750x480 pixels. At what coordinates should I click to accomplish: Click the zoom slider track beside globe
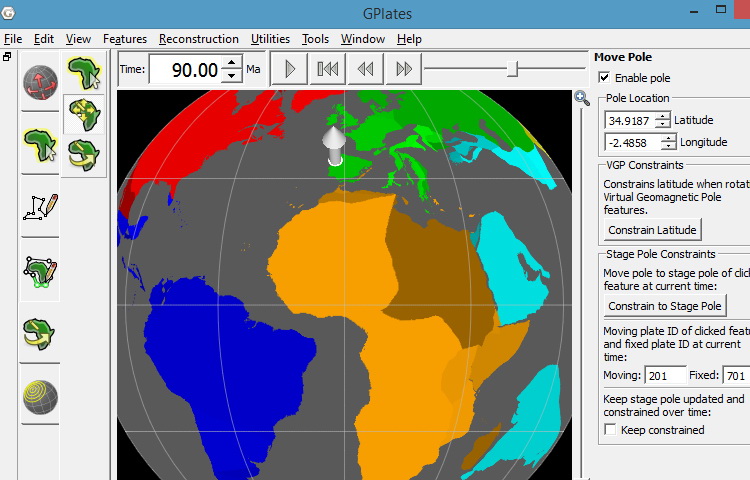[582, 292]
